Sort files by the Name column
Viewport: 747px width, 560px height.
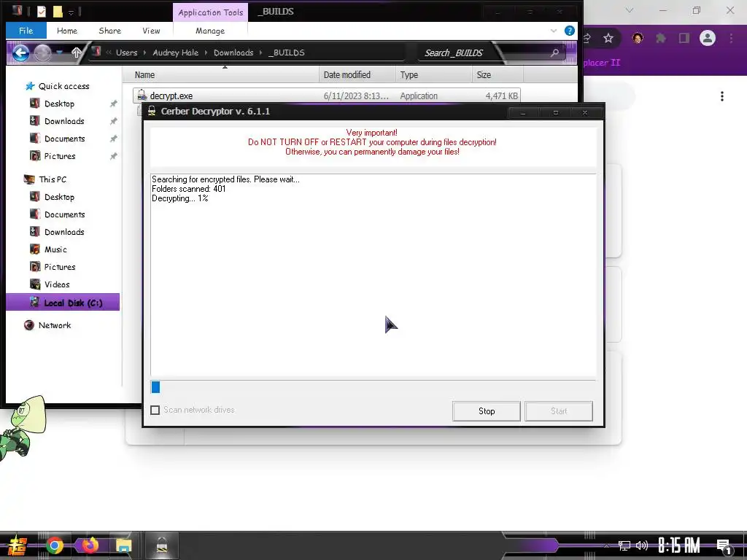click(x=220, y=75)
